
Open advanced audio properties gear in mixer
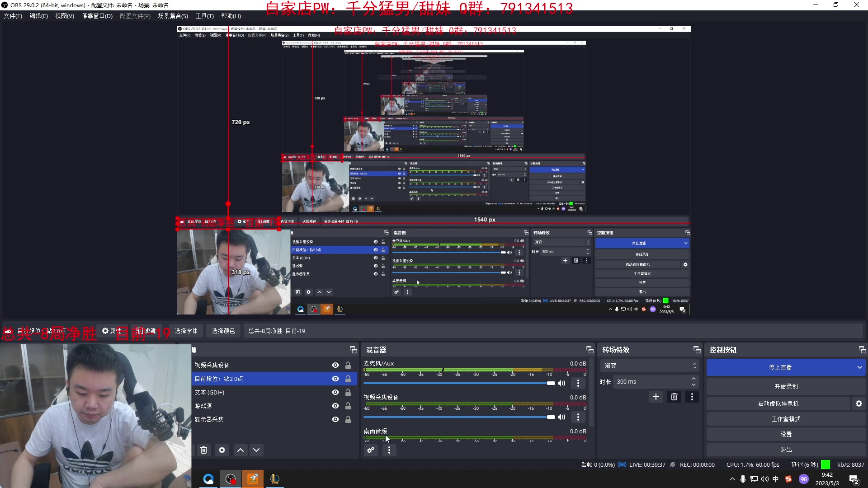coord(371,450)
